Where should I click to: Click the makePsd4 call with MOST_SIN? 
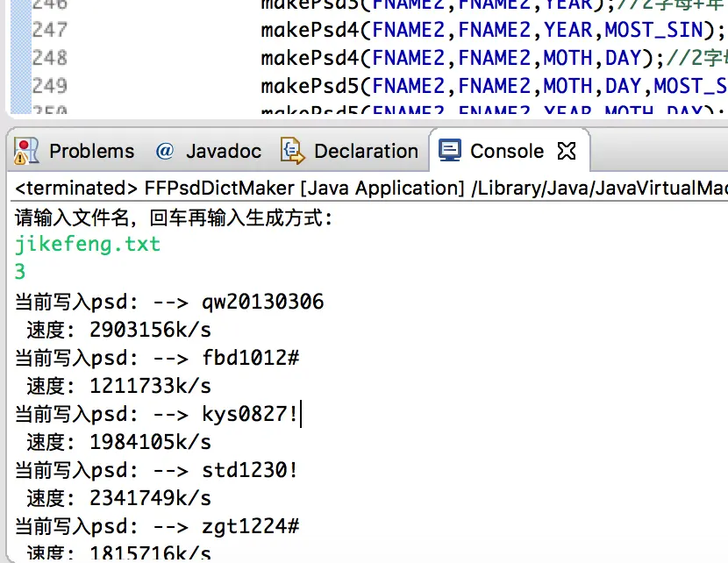493,30
